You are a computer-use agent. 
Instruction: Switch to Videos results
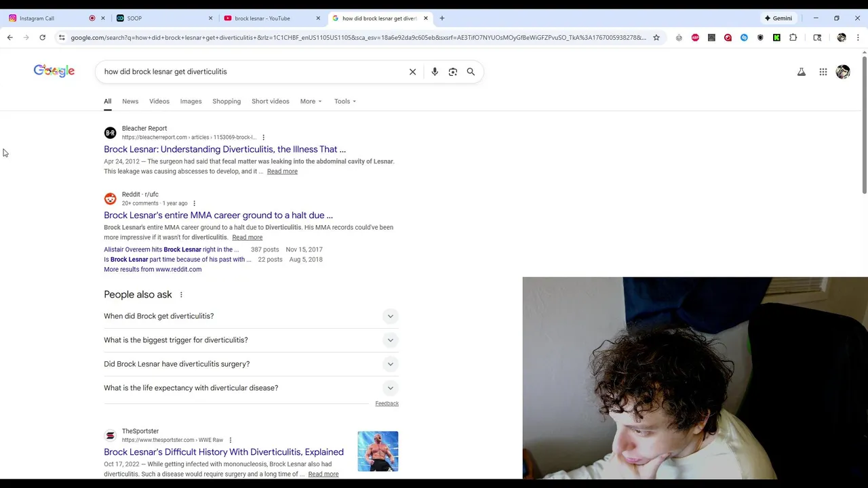click(159, 101)
